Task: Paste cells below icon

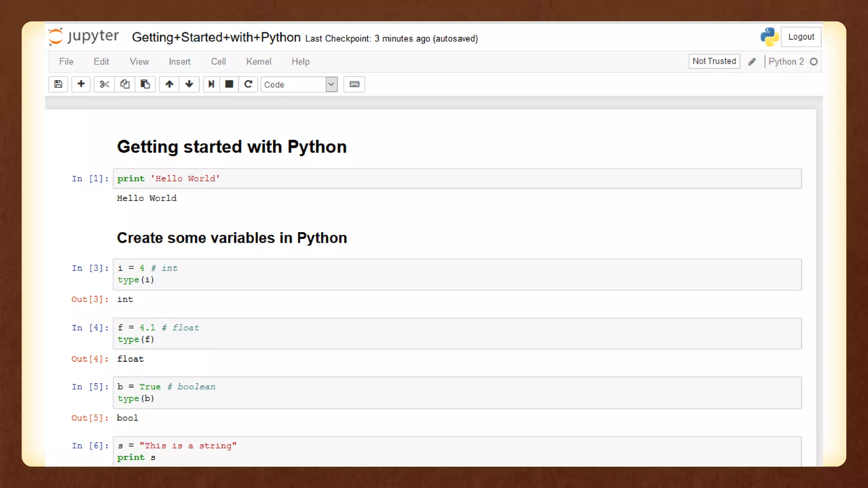Action: (x=145, y=84)
